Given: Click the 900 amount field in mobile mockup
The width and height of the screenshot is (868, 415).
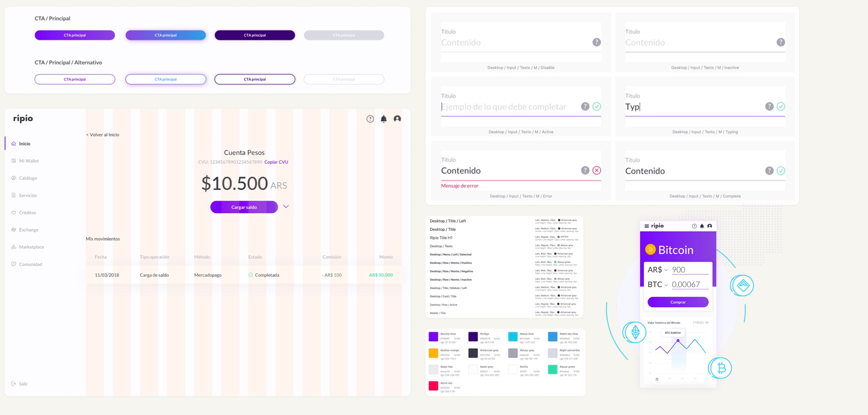Looking at the screenshot, I should coord(690,270).
